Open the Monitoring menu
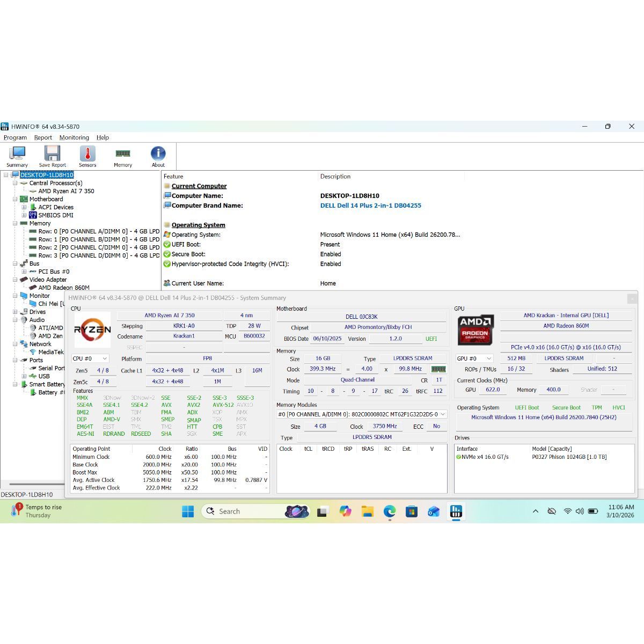This screenshot has width=644, height=644. point(74,137)
